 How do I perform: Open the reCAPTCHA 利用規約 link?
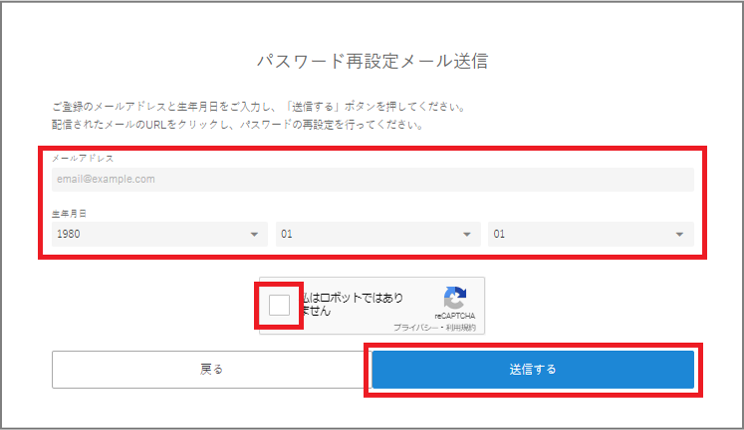(460, 327)
